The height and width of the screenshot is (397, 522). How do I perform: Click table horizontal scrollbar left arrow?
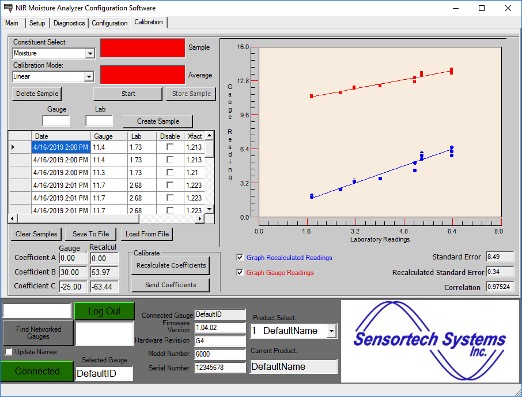[12, 219]
